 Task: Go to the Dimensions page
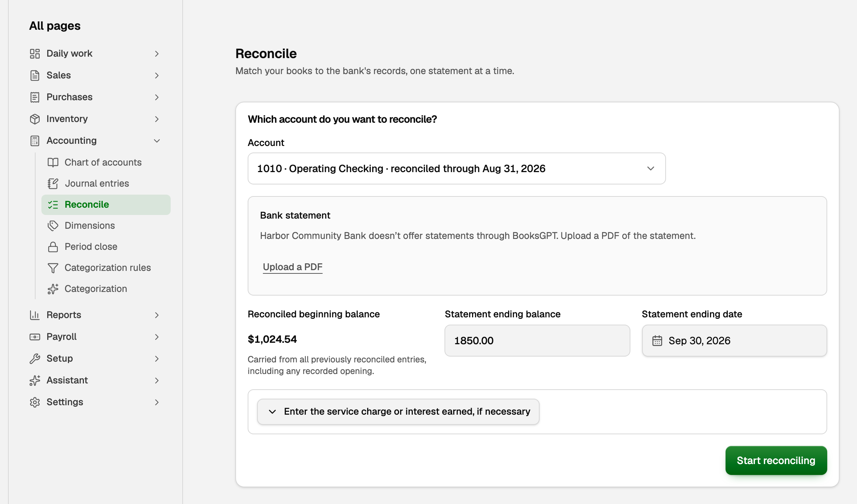click(x=106, y=225)
